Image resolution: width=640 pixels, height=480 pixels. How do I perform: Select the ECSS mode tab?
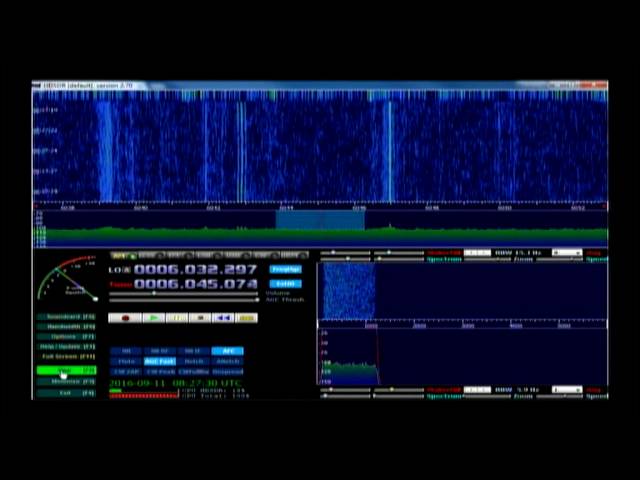click(151, 256)
